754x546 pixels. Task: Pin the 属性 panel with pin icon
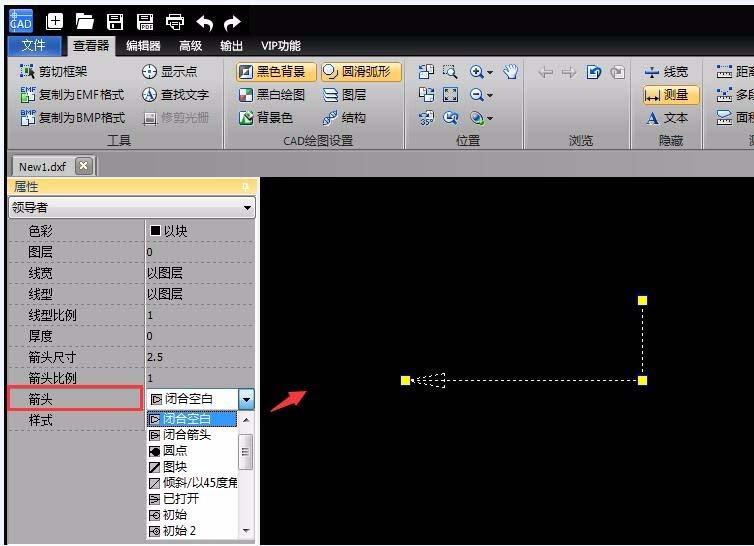245,187
